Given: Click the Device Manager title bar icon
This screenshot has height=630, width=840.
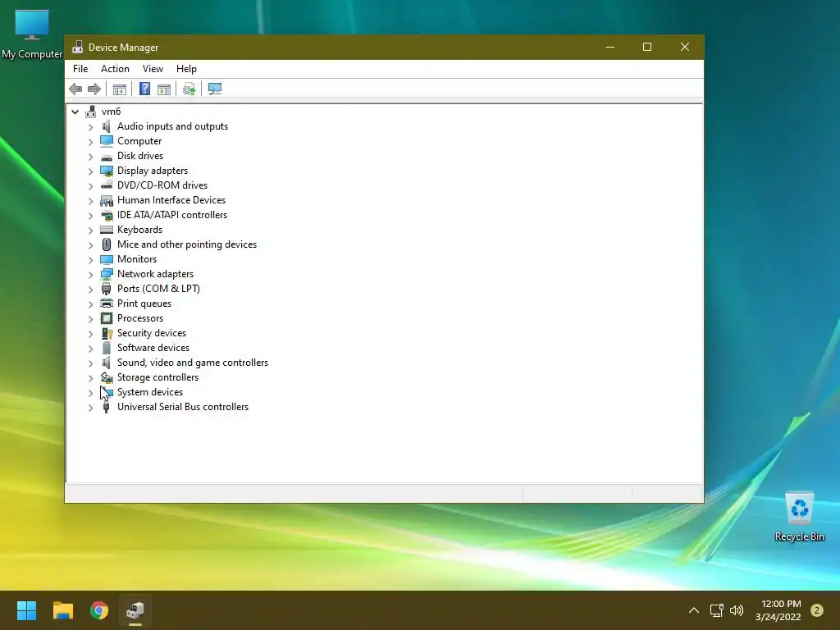Looking at the screenshot, I should point(78,47).
